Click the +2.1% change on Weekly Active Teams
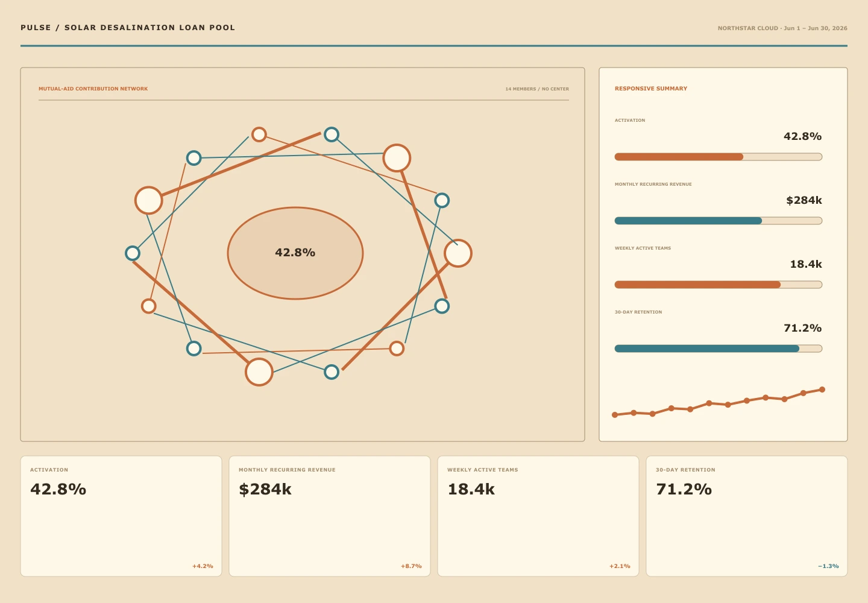 tap(620, 566)
